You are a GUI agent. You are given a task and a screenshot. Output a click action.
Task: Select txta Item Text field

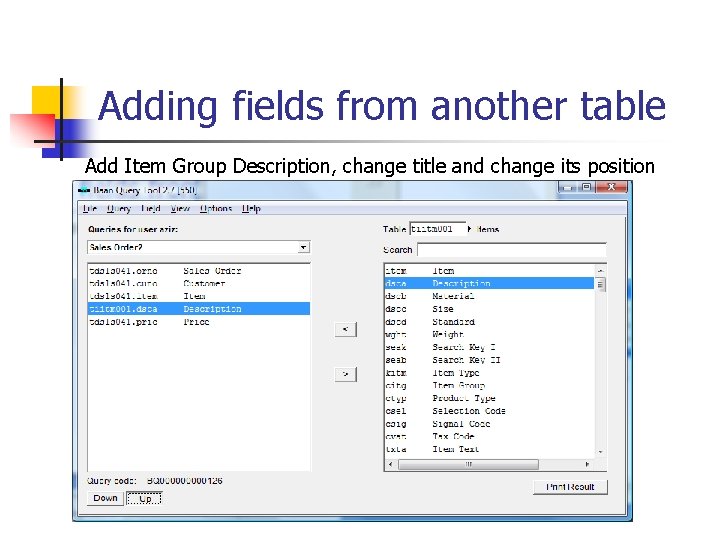pos(489,449)
